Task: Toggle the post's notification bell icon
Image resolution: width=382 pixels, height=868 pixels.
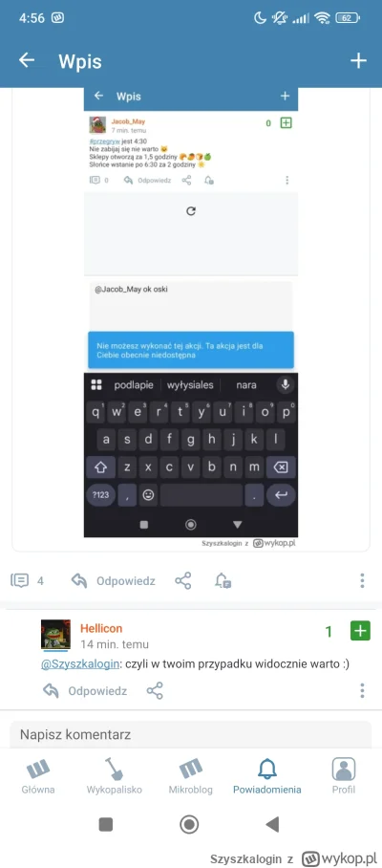Action: coord(223,580)
